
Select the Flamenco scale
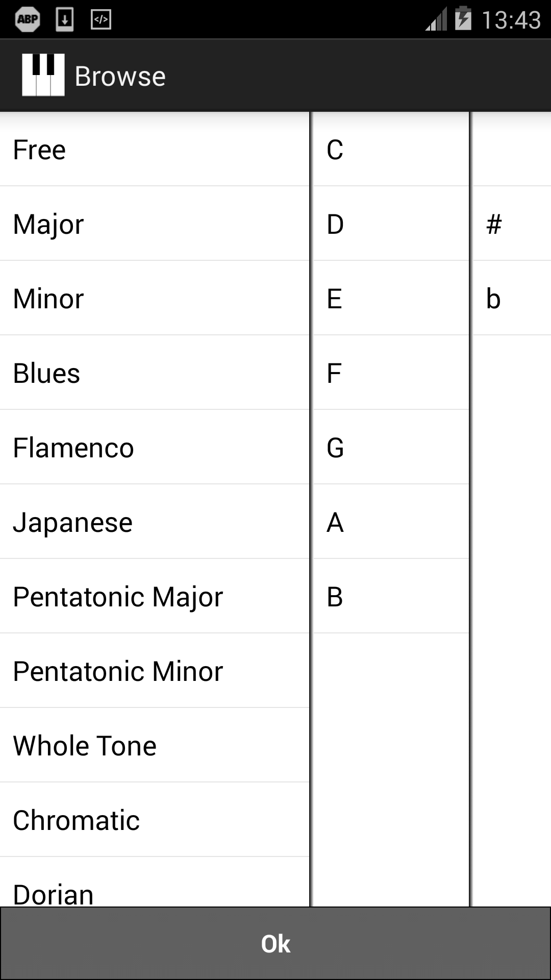[154, 448]
